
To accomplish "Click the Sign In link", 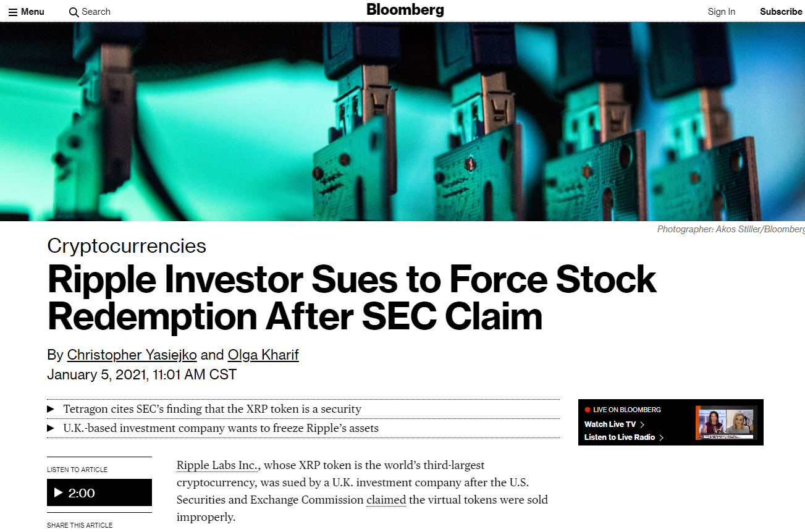I will (721, 12).
